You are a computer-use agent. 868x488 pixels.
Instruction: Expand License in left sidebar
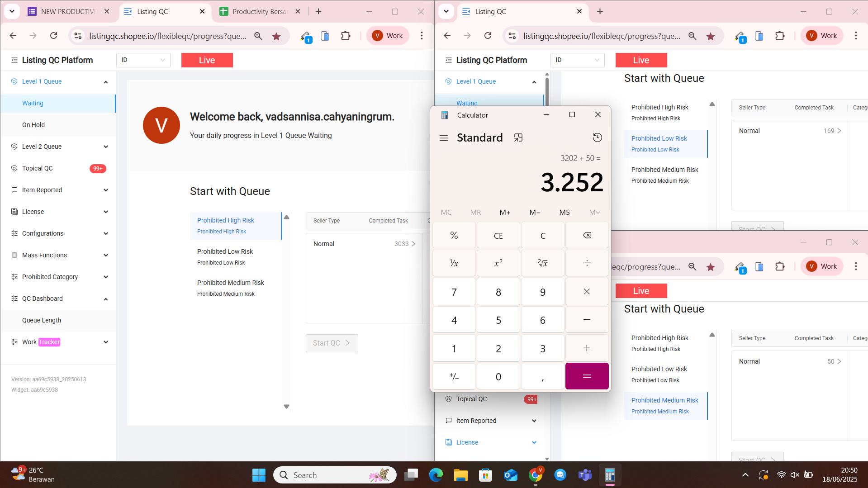(x=106, y=212)
